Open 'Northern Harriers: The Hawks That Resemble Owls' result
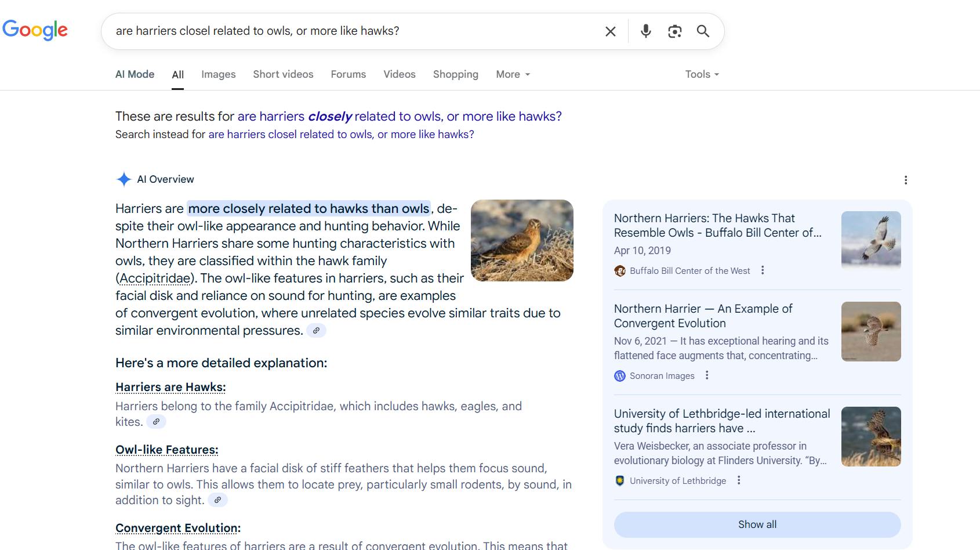980x550 pixels. click(718, 226)
